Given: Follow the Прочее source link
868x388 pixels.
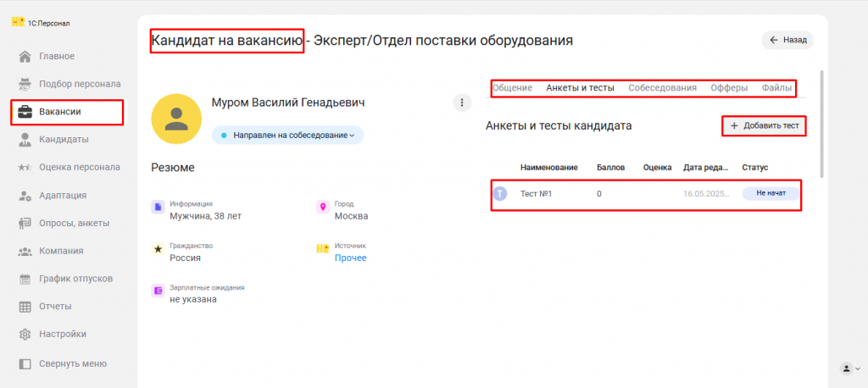Looking at the screenshot, I should pyautogui.click(x=350, y=258).
